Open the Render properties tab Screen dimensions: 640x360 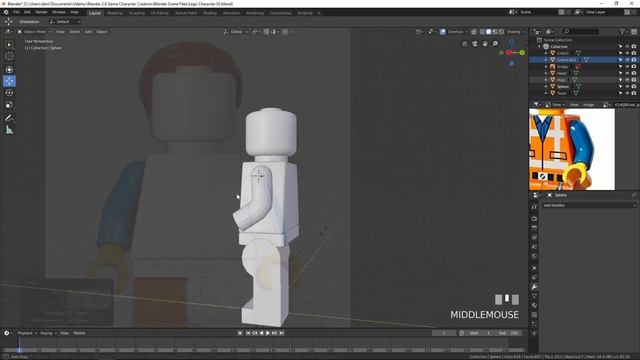534,218
